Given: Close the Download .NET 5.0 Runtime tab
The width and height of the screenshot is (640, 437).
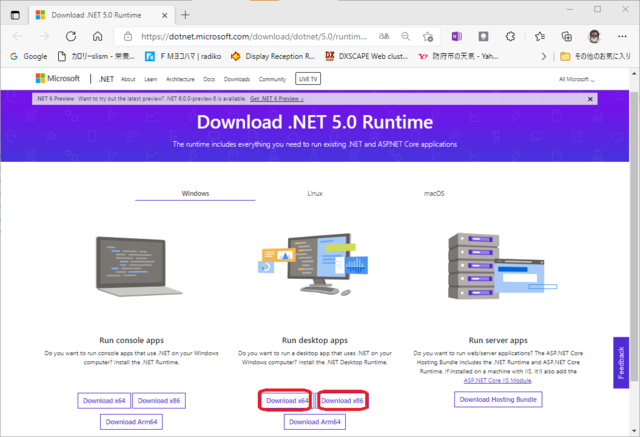Looking at the screenshot, I should coord(164,16).
